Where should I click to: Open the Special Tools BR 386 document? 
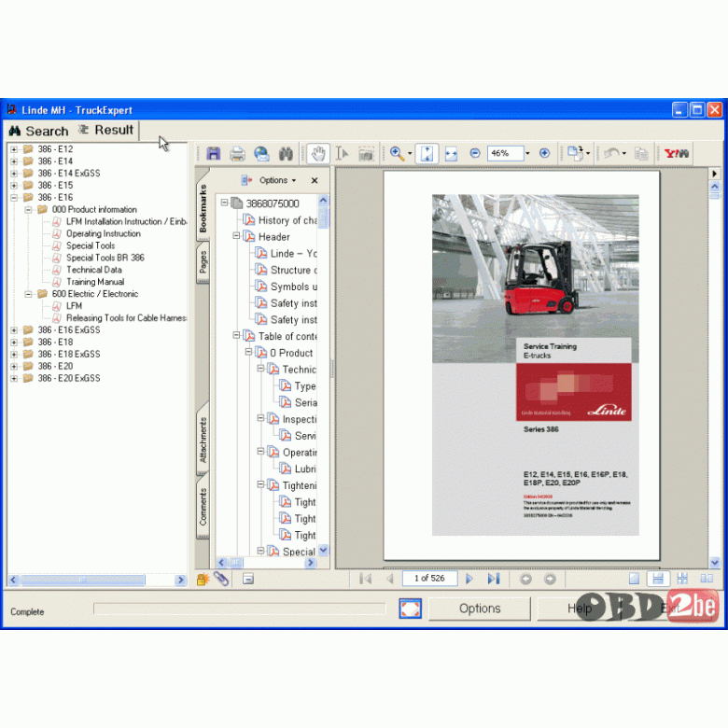point(105,258)
